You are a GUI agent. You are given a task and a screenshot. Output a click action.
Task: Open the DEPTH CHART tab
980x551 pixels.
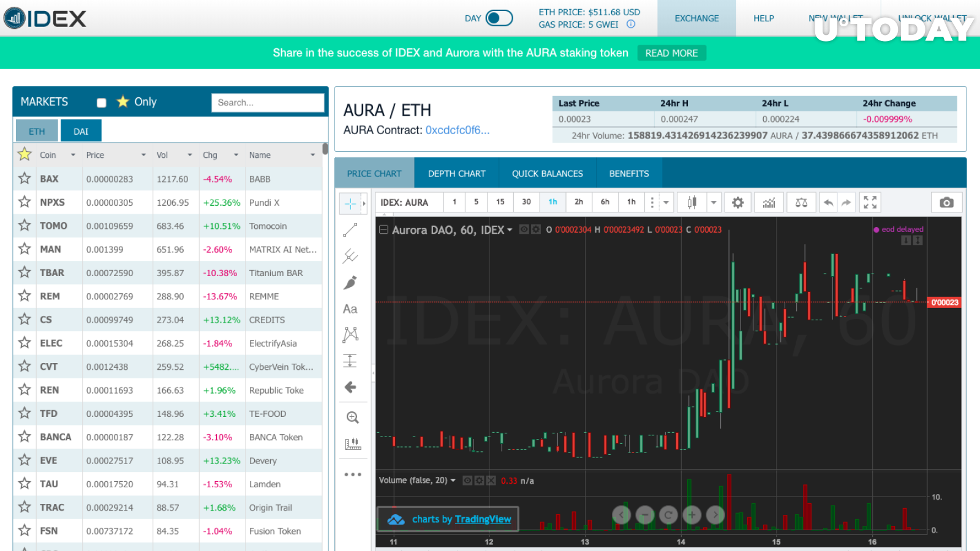point(457,174)
